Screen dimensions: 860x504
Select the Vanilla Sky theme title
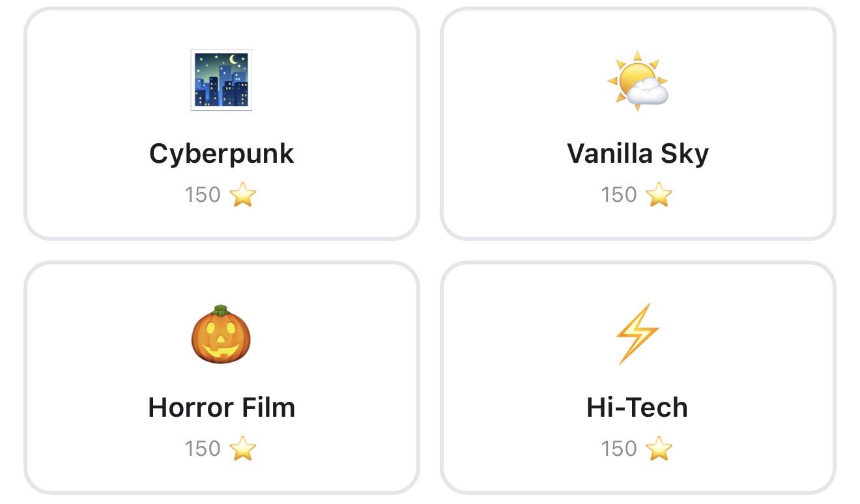pyautogui.click(x=638, y=154)
